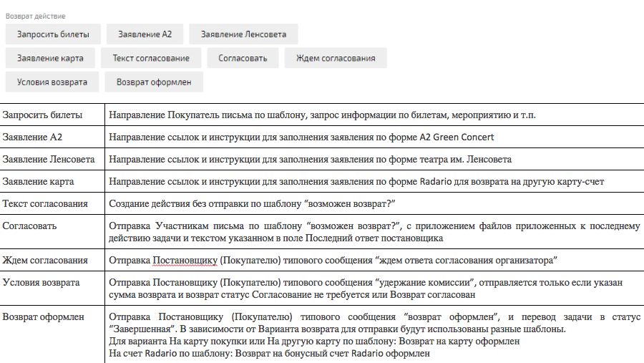
Task: Click table cell Условия возврата
Action: 52,288
